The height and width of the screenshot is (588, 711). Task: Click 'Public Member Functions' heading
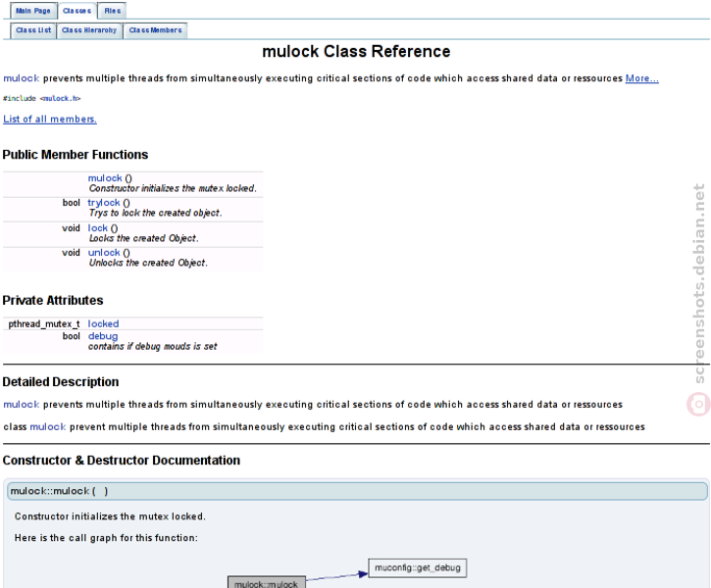coord(76,155)
